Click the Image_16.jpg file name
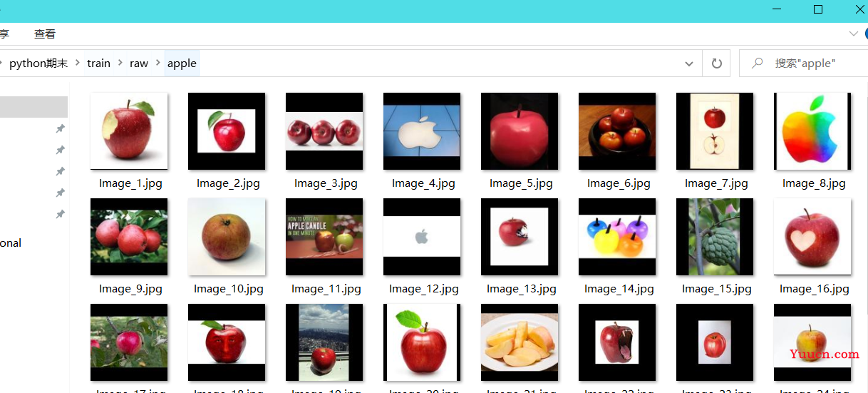This screenshot has width=868, height=393. tap(815, 289)
